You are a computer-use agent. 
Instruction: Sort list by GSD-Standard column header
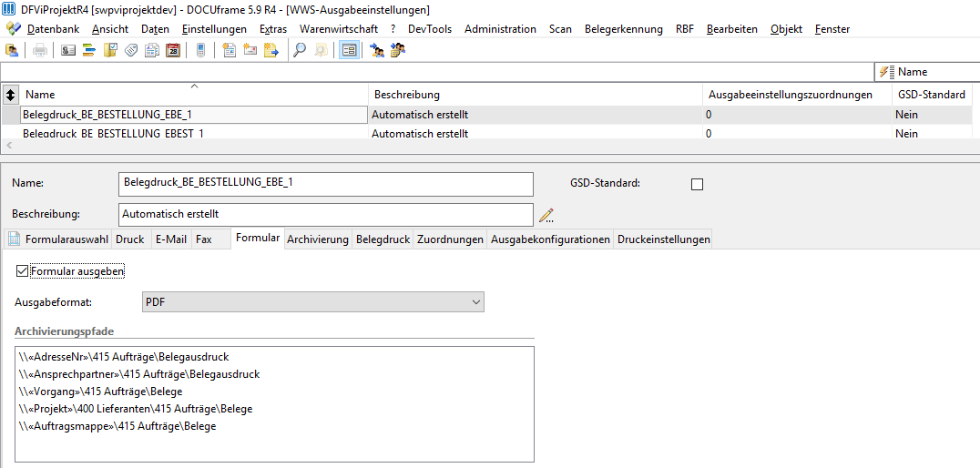[932, 95]
